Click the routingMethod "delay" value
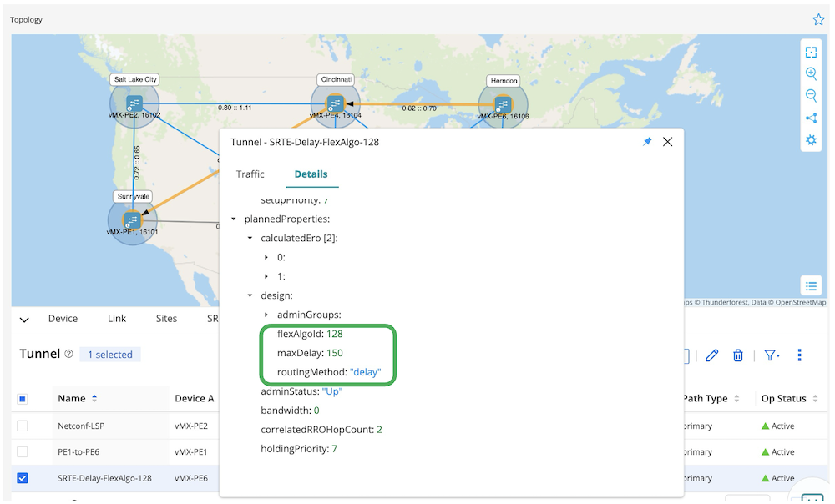 click(x=366, y=372)
